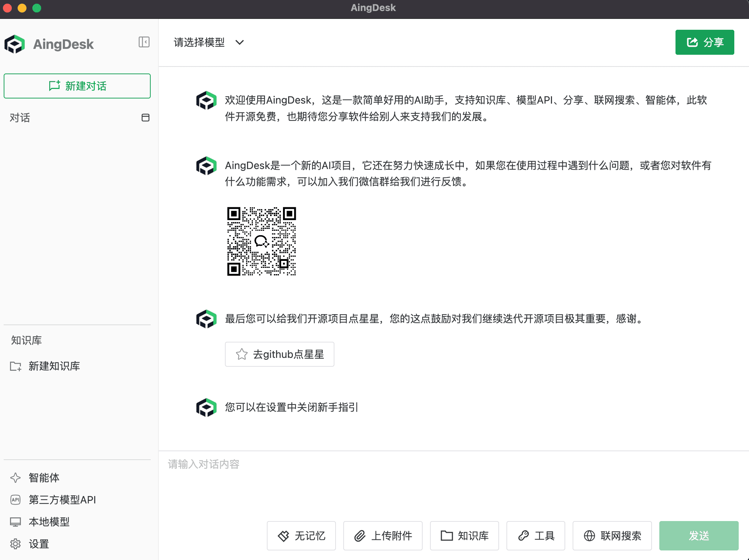This screenshot has width=749, height=560.
Task: Open the conversation archive icon beside 对话
Action: 146,118
